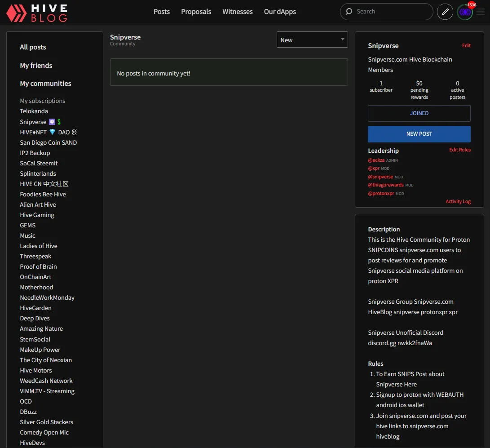Open Splinterlands community
The width and height of the screenshot is (490, 448).
point(38,173)
